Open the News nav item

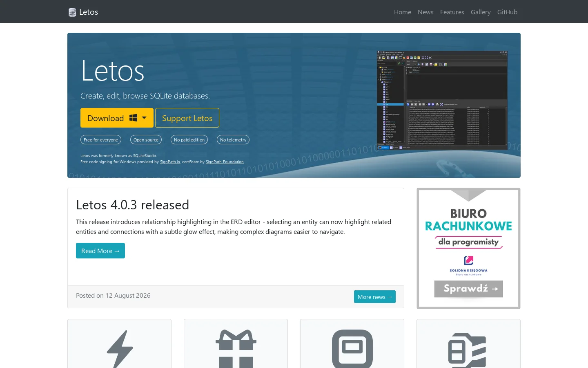click(425, 12)
